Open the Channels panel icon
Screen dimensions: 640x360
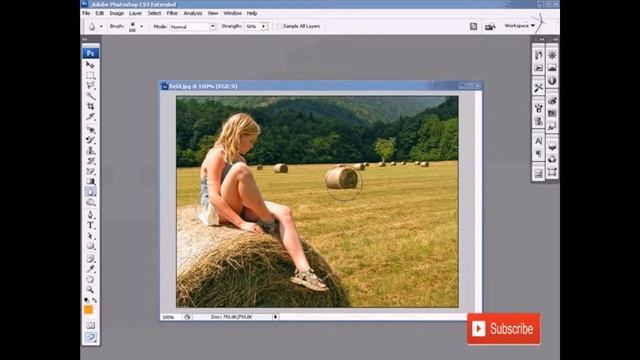tap(552, 160)
